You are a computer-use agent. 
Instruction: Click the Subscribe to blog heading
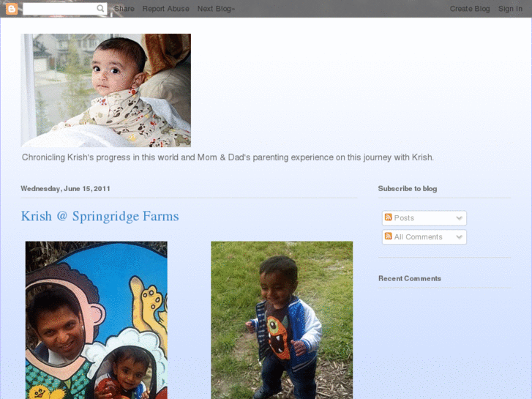pos(407,189)
